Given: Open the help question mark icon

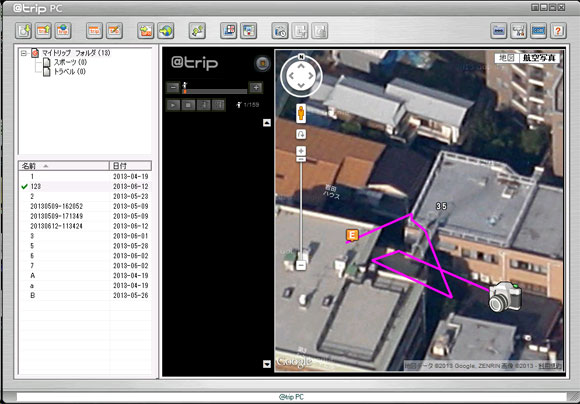Looking at the screenshot, I should point(558,31).
